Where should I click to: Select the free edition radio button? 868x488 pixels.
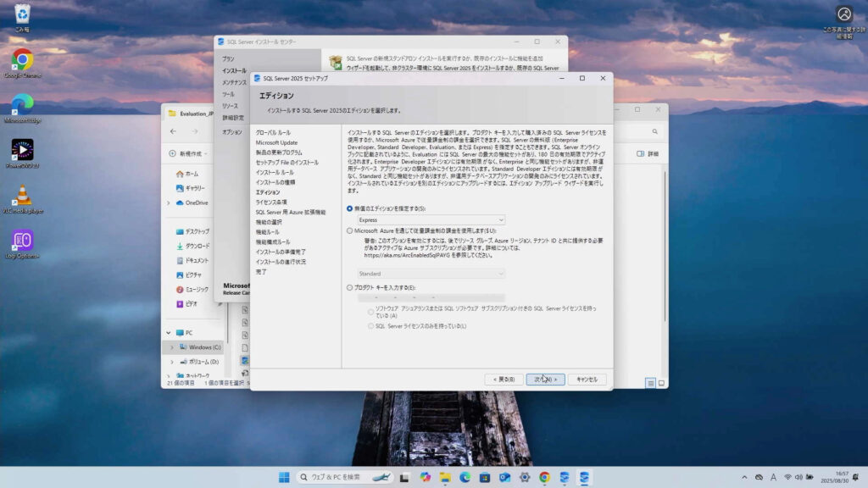[x=349, y=208]
